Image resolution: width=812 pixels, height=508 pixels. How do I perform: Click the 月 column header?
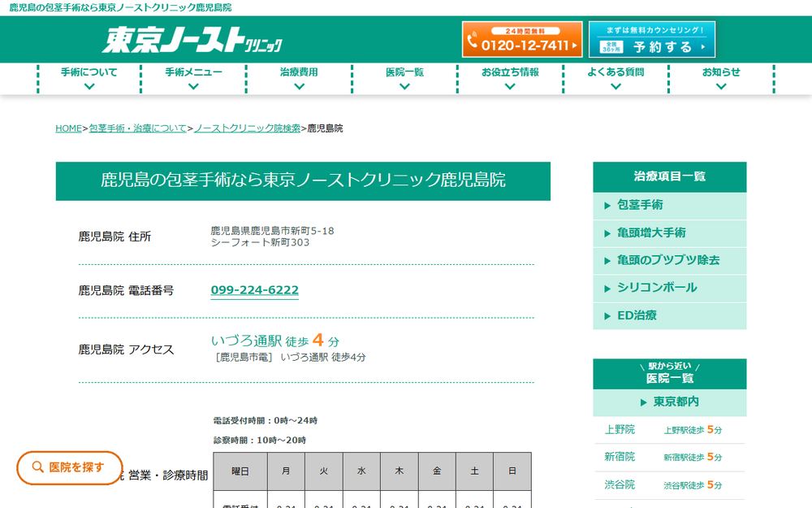tap(286, 471)
